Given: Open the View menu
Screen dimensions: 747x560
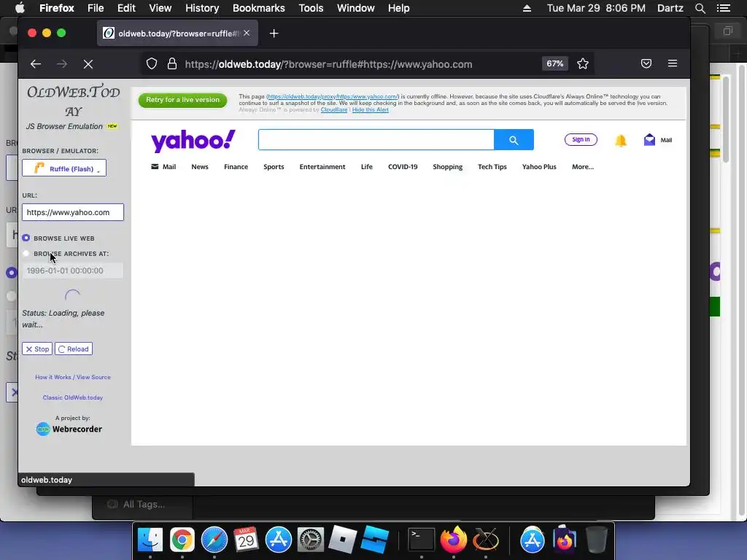Looking at the screenshot, I should pyautogui.click(x=160, y=8).
